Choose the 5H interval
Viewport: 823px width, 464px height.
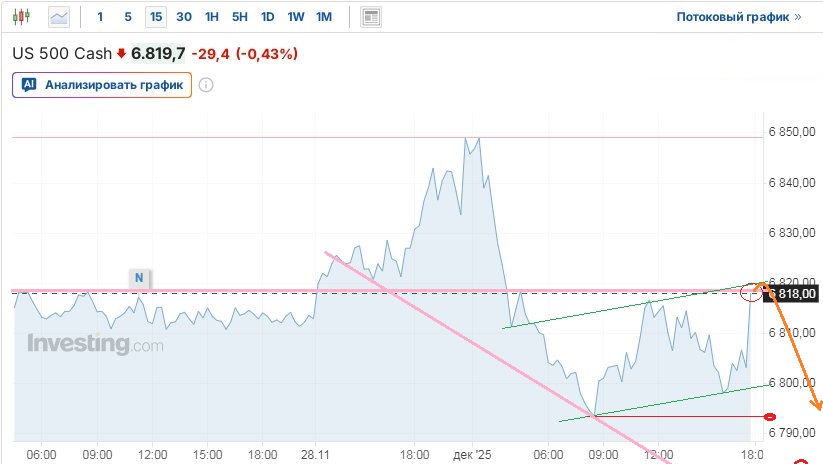tap(240, 17)
